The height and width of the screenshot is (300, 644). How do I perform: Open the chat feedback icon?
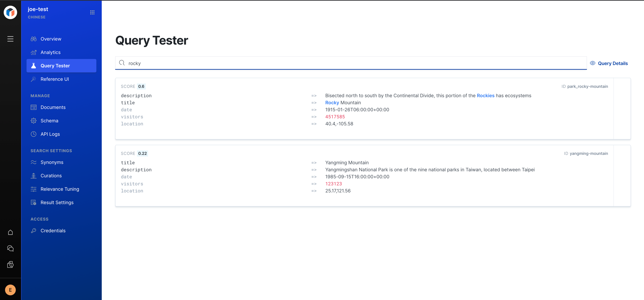[10, 248]
